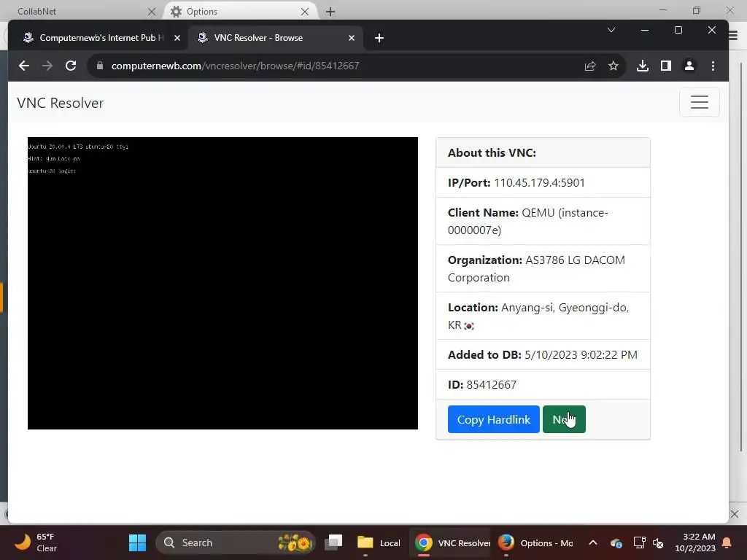Click the Added to DB timestamp
This screenshot has width=747, height=560.
click(x=581, y=355)
